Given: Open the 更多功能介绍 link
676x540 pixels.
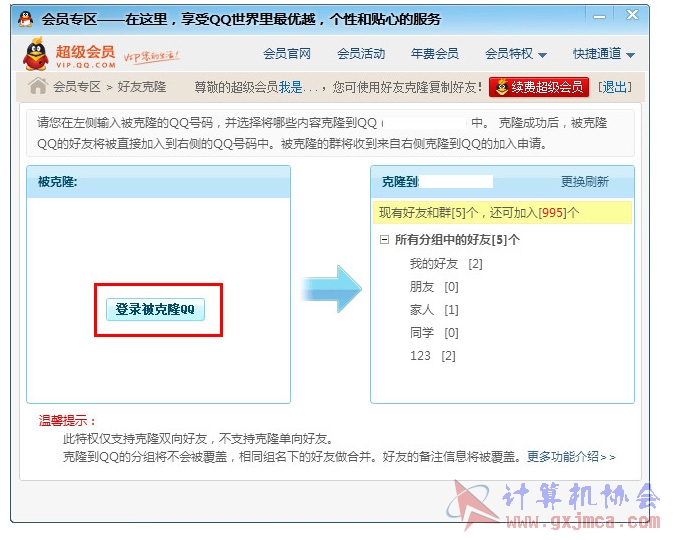Looking at the screenshot, I should (x=571, y=456).
